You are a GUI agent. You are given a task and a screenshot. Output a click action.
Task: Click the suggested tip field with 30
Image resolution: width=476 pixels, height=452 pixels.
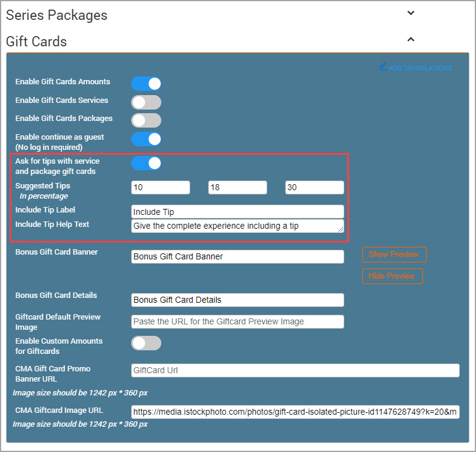coord(315,187)
